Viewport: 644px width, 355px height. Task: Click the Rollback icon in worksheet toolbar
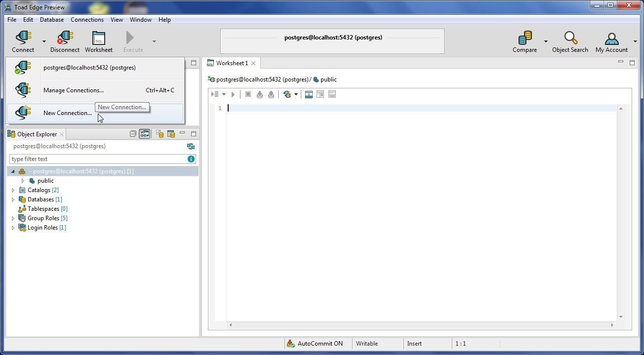271,94
